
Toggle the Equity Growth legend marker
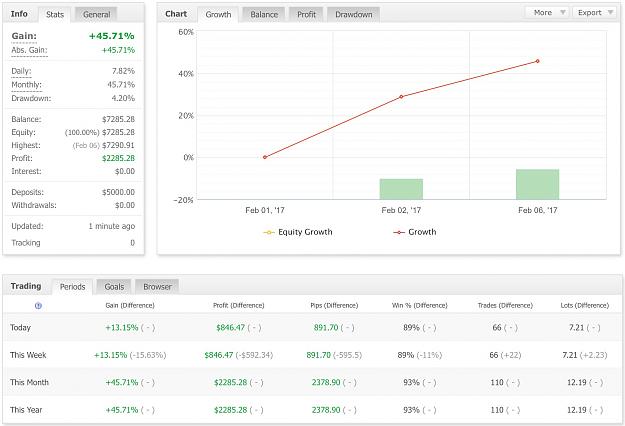(x=269, y=232)
